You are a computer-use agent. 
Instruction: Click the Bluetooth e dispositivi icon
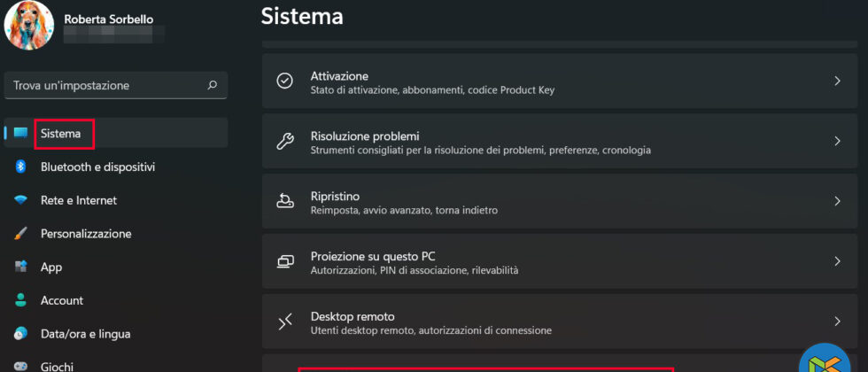point(20,167)
